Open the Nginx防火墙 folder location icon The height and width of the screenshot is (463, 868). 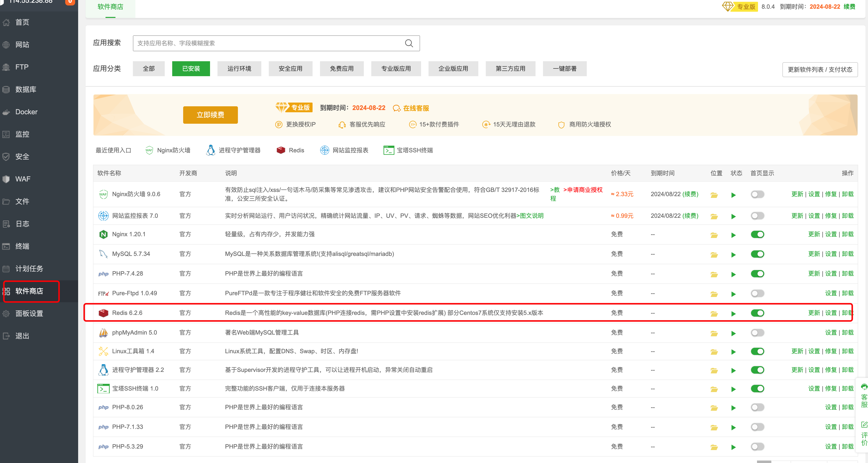[714, 195]
